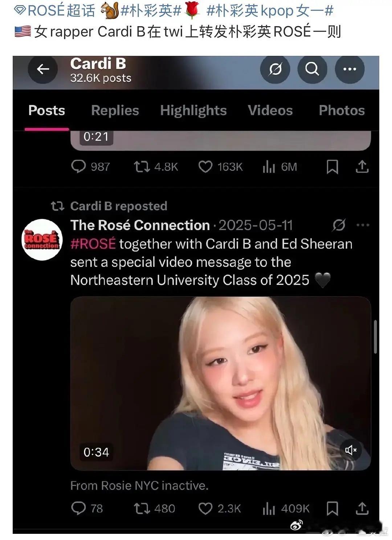The height and width of the screenshot is (540, 392).
Task: Switch to the Replies tab
Action: coord(115,110)
